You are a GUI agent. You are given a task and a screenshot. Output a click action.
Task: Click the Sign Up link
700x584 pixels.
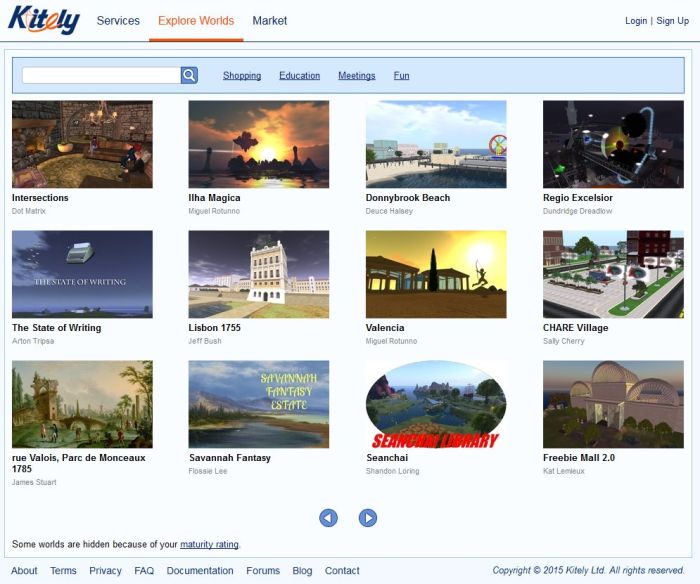(x=672, y=21)
